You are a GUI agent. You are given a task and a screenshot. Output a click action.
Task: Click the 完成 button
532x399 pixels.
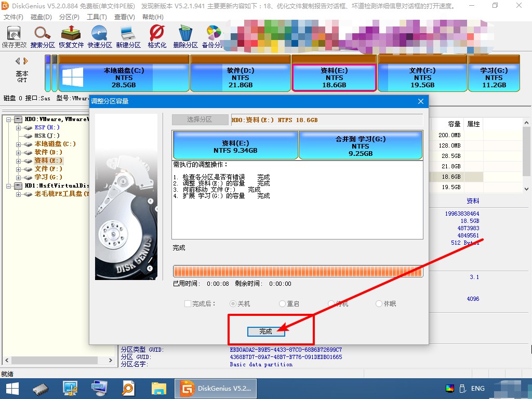coord(265,331)
